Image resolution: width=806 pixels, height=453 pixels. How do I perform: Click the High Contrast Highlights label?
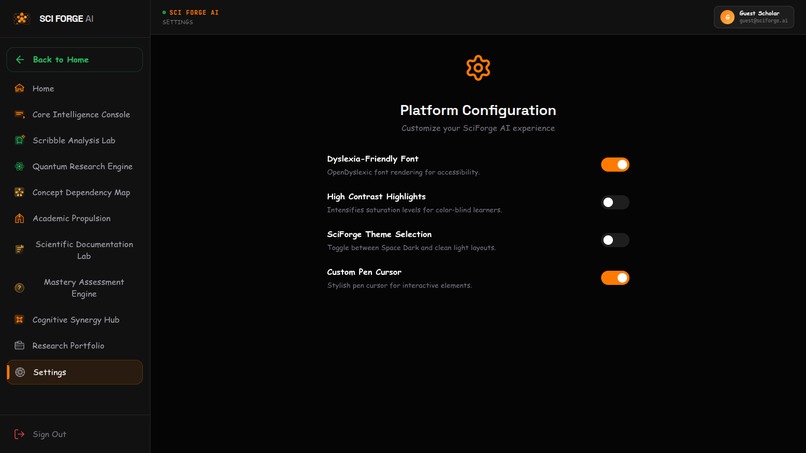376,196
